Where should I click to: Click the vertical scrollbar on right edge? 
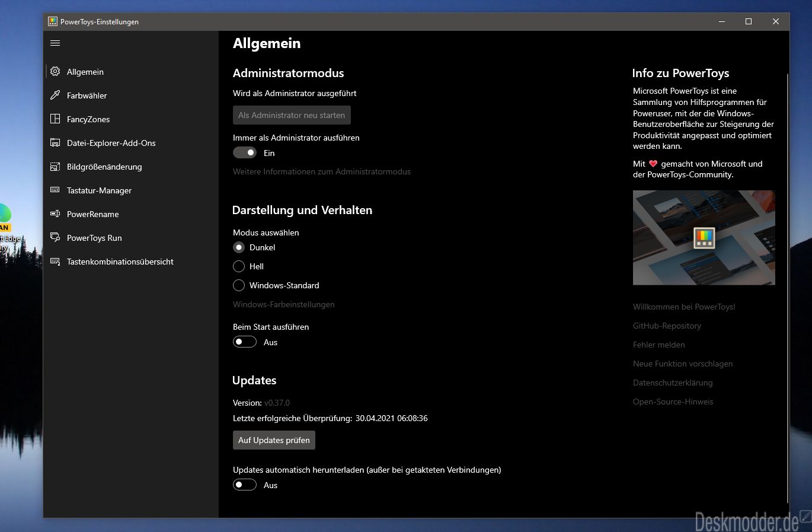(x=788, y=288)
